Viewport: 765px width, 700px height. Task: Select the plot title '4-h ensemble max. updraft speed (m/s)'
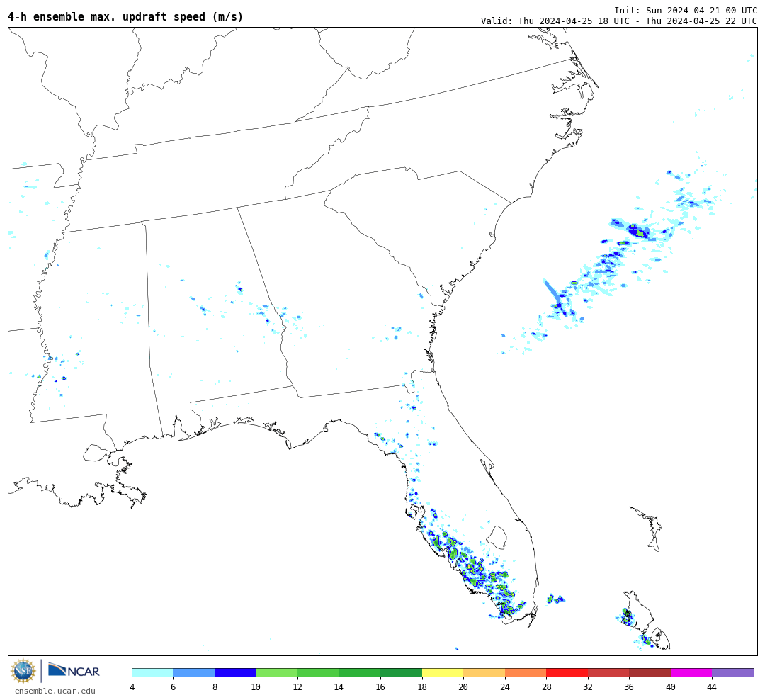125,16
